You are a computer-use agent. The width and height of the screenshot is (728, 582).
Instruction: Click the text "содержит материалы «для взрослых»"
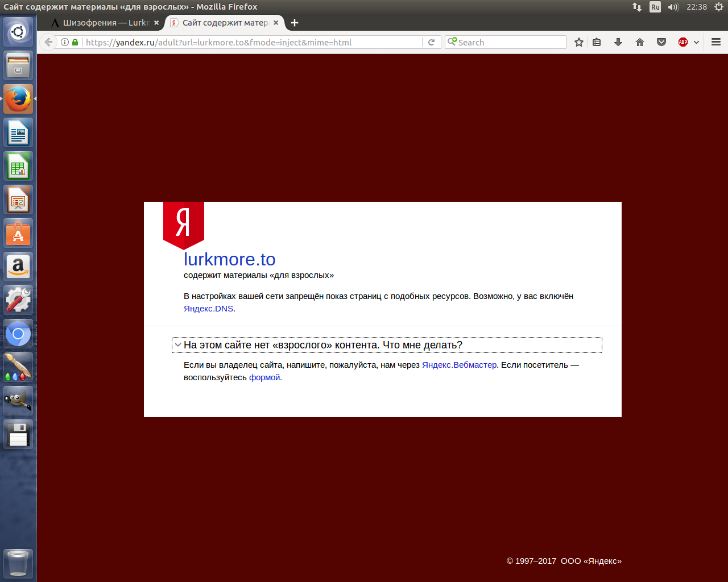[x=259, y=275]
